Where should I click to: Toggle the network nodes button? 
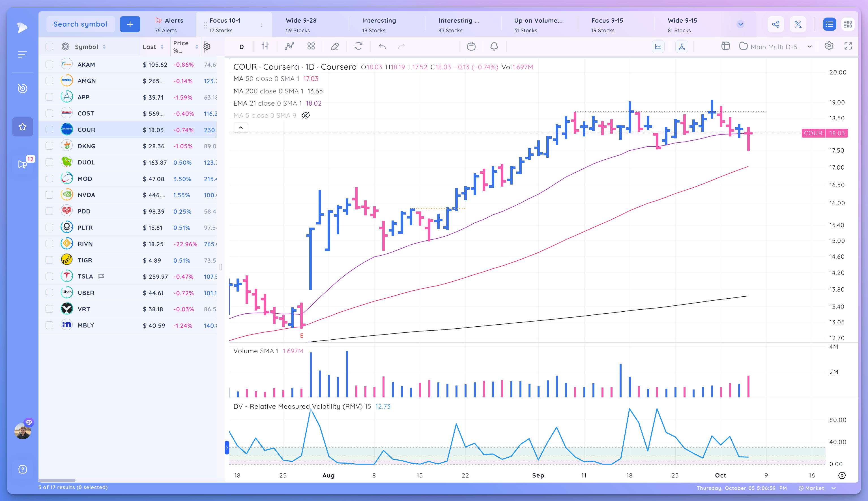(x=681, y=46)
